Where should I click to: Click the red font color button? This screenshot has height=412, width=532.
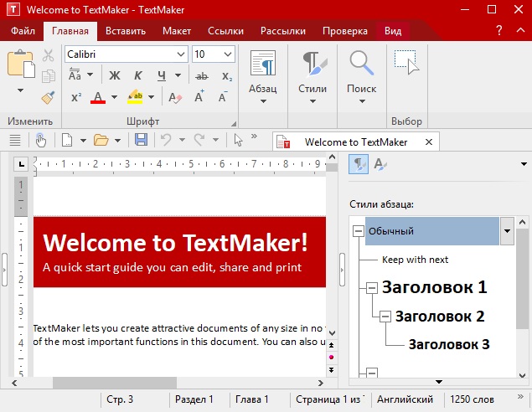98,97
